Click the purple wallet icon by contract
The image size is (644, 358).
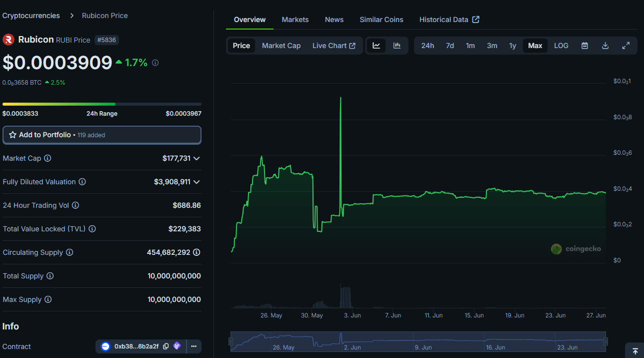[177, 346]
